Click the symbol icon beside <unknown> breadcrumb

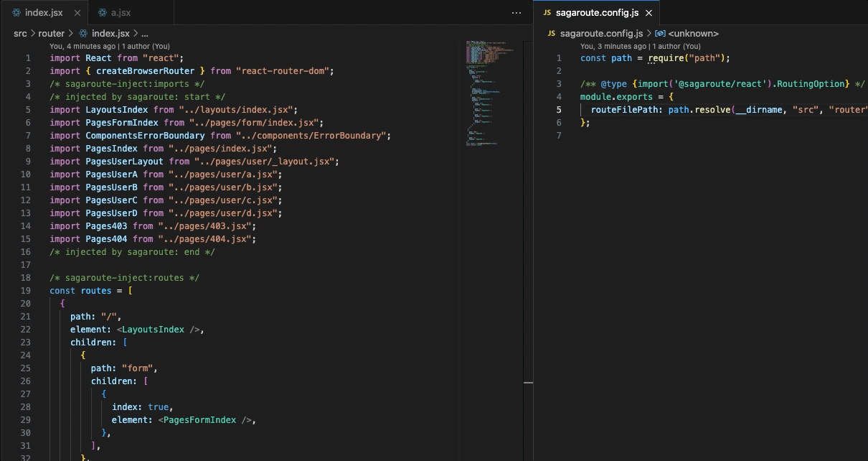pyautogui.click(x=661, y=34)
